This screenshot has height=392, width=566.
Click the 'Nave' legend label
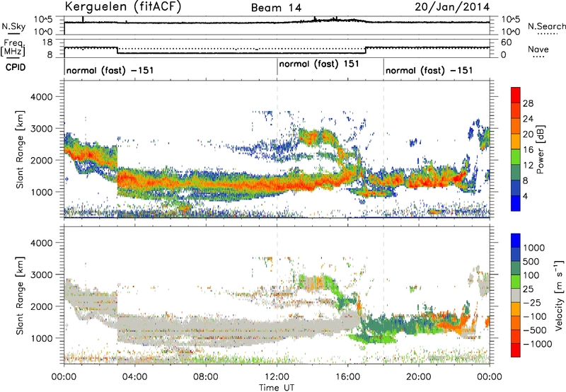point(538,49)
